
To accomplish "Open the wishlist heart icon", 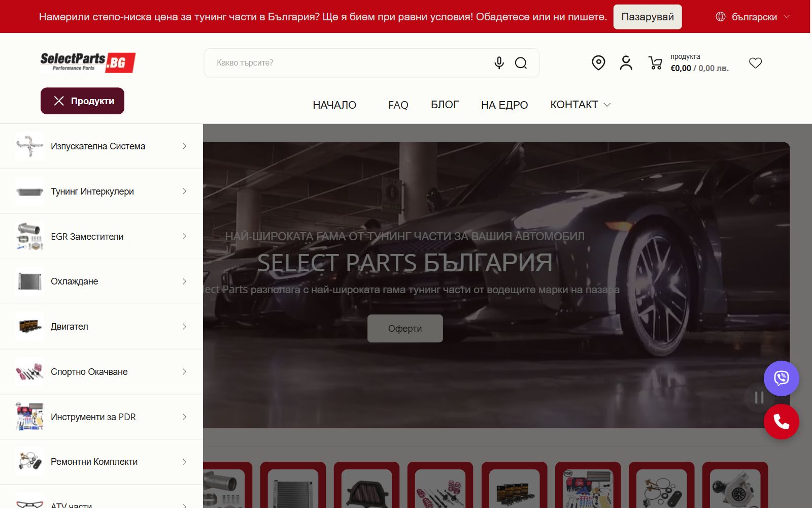I will [755, 63].
